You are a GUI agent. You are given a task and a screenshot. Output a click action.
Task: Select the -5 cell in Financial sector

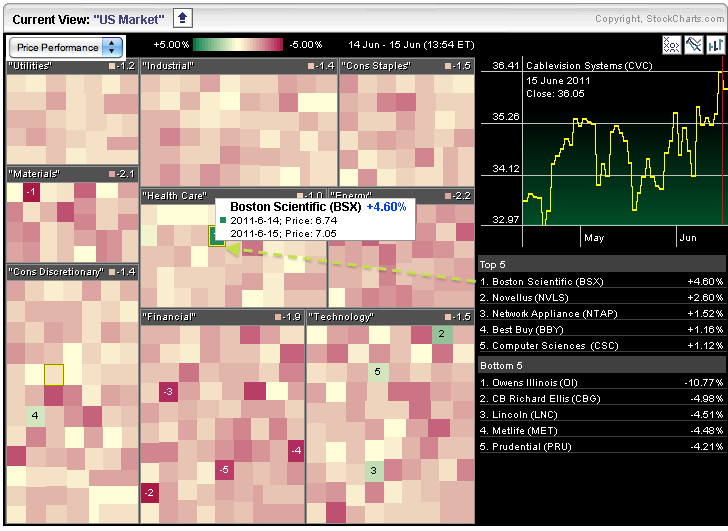(224, 470)
